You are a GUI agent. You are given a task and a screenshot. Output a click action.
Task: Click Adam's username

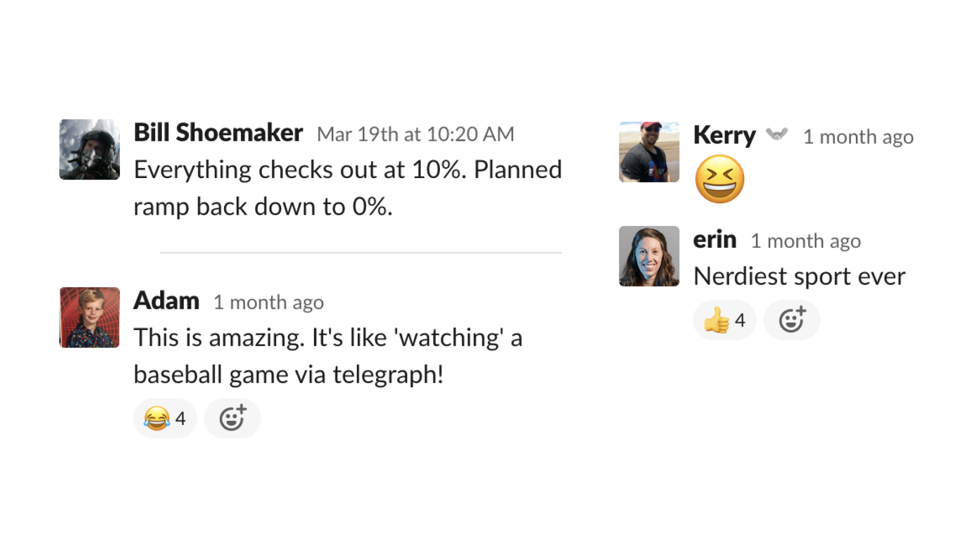point(166,300)
